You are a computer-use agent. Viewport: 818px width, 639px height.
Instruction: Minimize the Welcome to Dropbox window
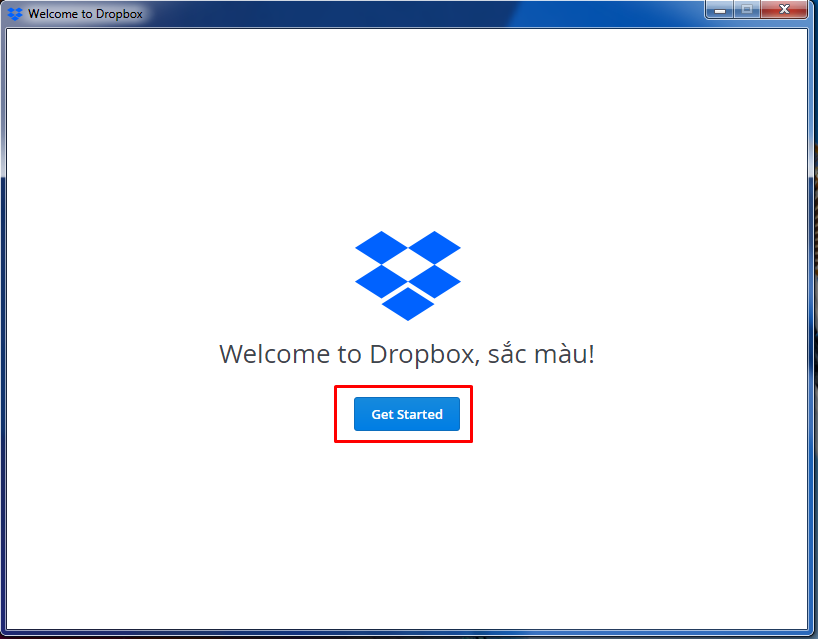(718, 10)
